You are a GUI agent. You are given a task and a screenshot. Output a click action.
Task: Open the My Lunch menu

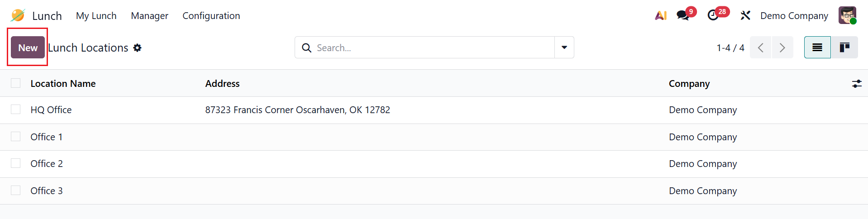pyautogui.click(x=96, y=16)
